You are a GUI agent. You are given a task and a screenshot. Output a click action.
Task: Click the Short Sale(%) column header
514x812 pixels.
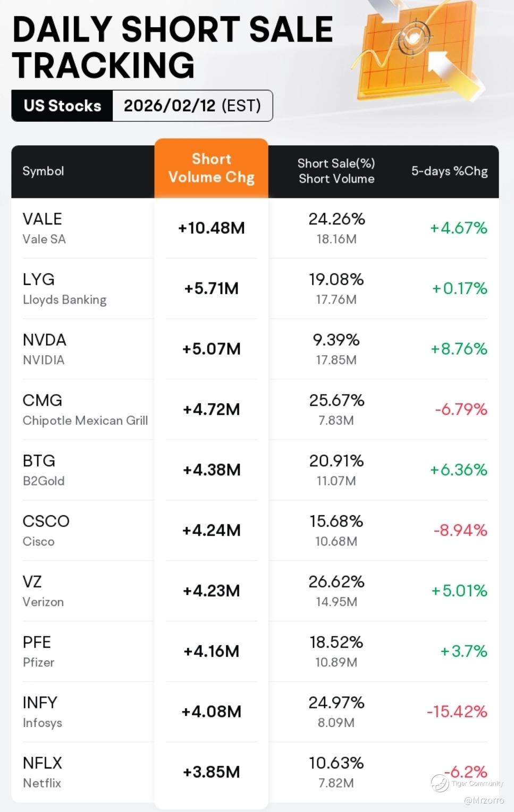click(336, 171)
